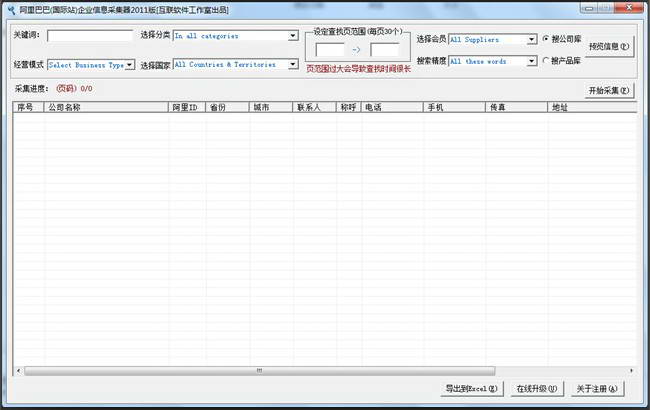Click the 城市 column header
The height and width of the screenshot is (410, 650).
tap(271, 107)
